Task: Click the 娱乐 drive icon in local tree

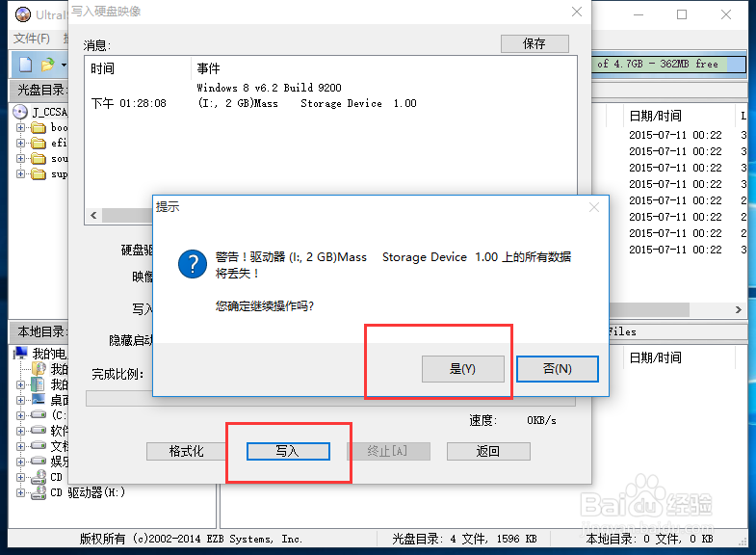Action: [x=39, y=461]
